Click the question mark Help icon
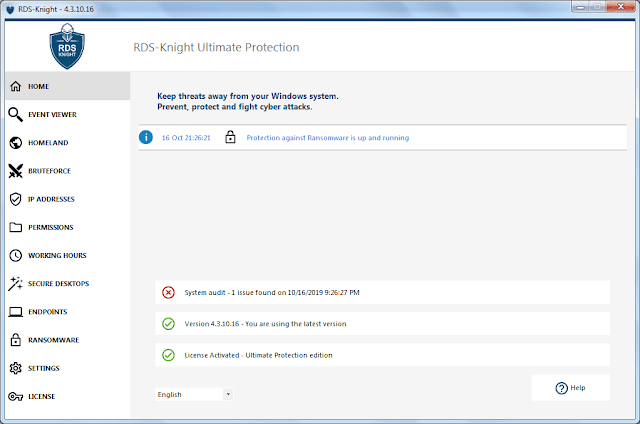The image size is (640, 424). point(562,388)
